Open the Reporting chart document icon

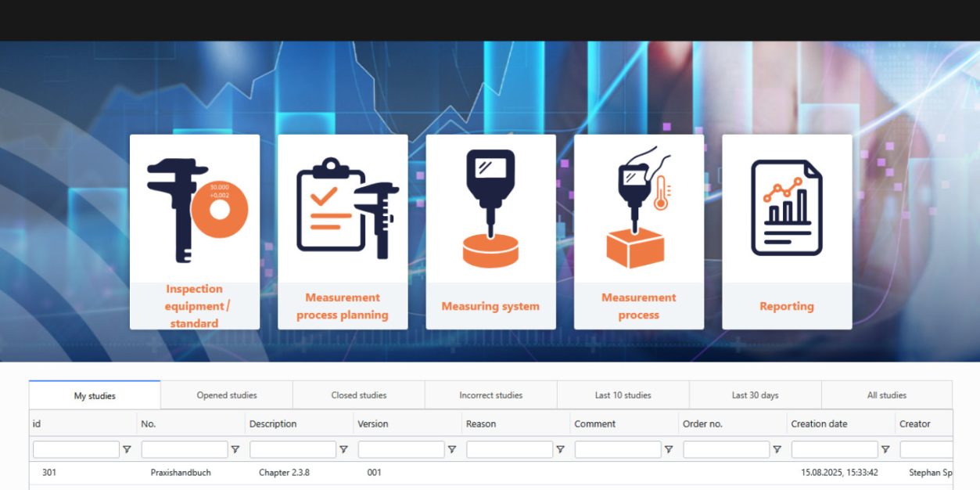click(x=786, y=209)
